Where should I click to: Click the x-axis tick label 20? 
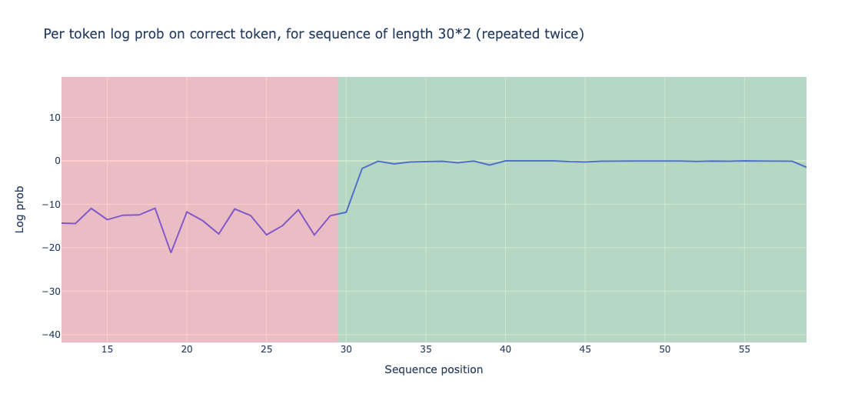pos(187,349)
